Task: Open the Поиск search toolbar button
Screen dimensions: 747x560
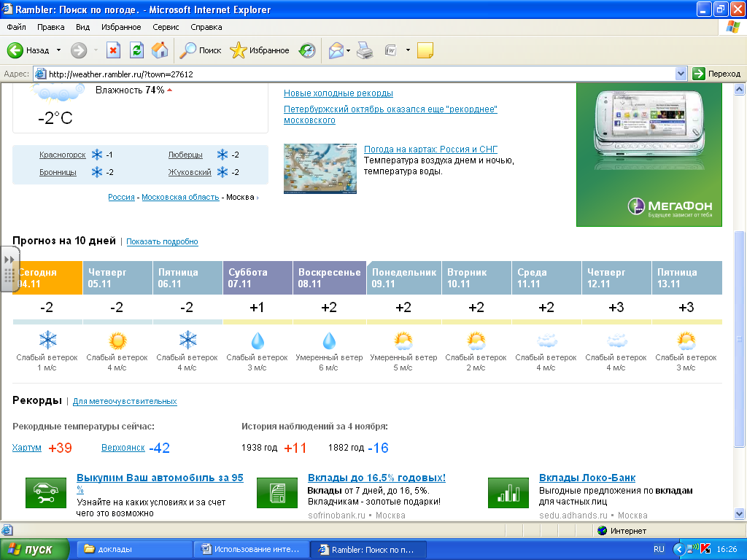Action: (x=200, y=50)
